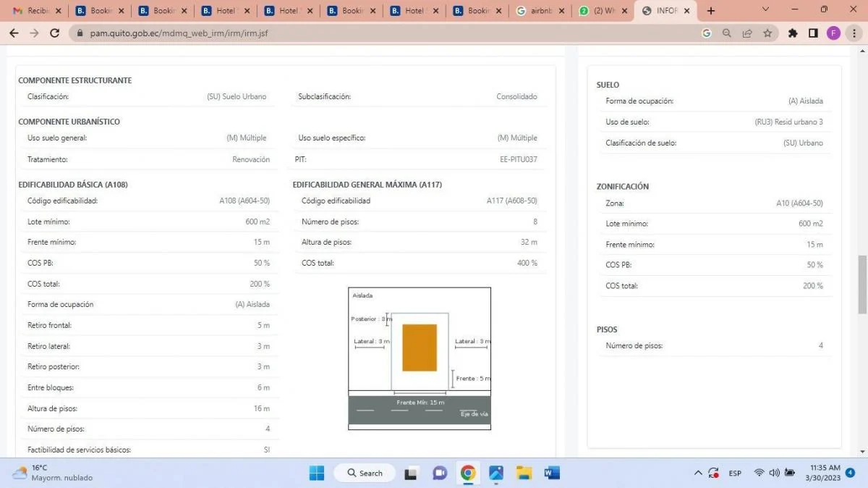This screenshot has width=868, height=488.
Task: Bookmark this page using the star icon
Action: coord(767,33)
